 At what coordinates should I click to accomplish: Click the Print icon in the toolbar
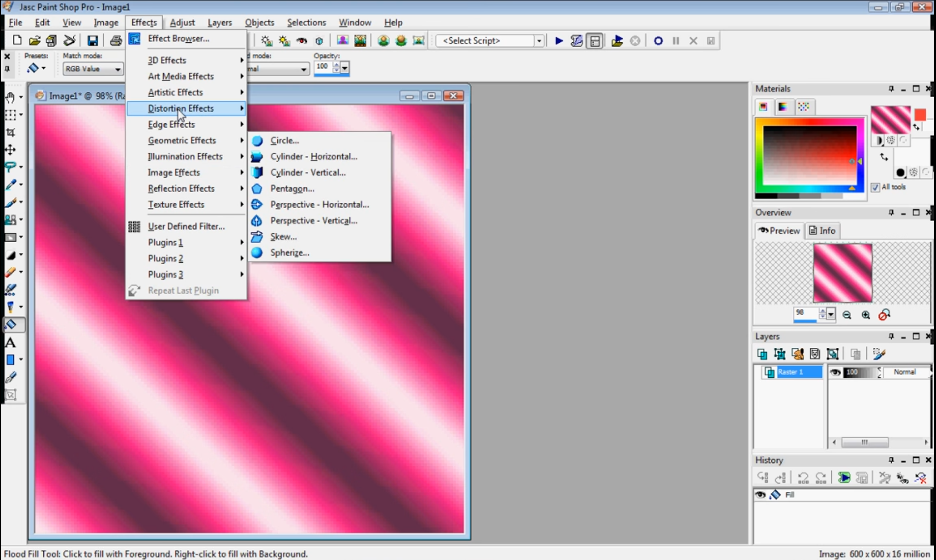click(116, 41)
